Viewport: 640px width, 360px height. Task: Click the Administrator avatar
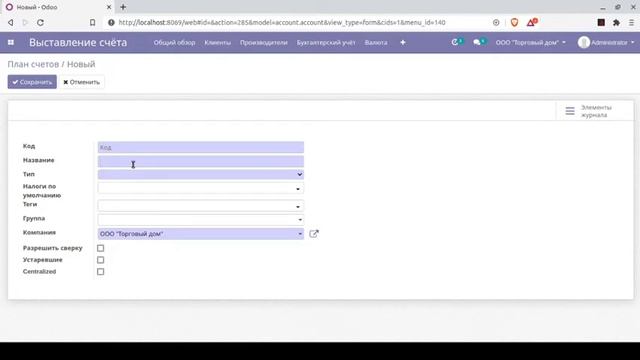pos(584,42)
